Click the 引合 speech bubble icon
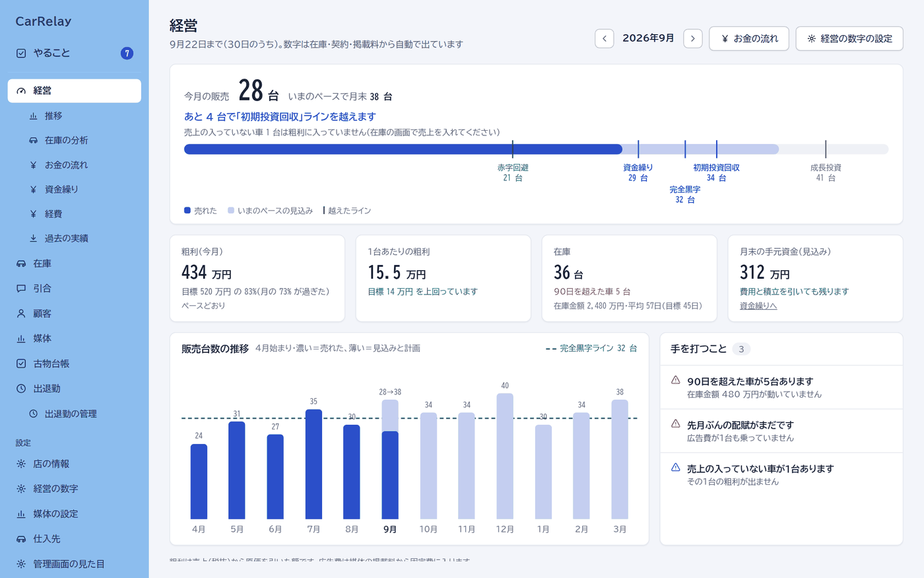Viewport: 924px width, 578px height. coord(21,289)
